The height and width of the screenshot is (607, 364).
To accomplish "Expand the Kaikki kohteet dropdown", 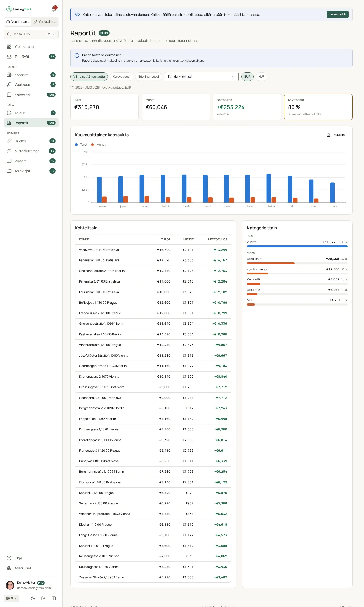I will click(202, 77).
